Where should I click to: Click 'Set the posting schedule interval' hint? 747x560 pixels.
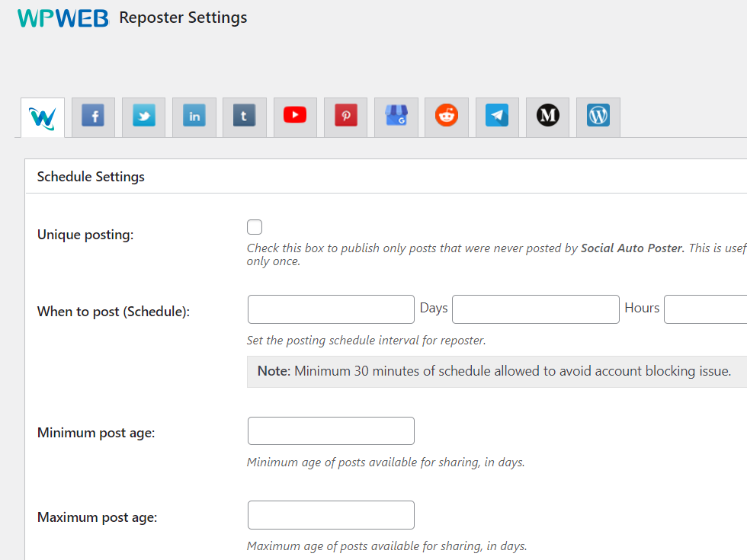(367, 341)
